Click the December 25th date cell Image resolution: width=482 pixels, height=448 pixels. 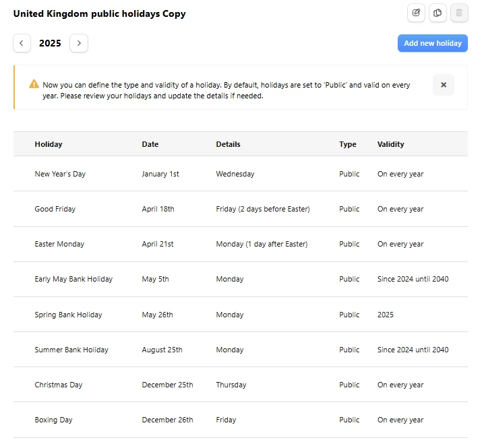pos(168,385)
